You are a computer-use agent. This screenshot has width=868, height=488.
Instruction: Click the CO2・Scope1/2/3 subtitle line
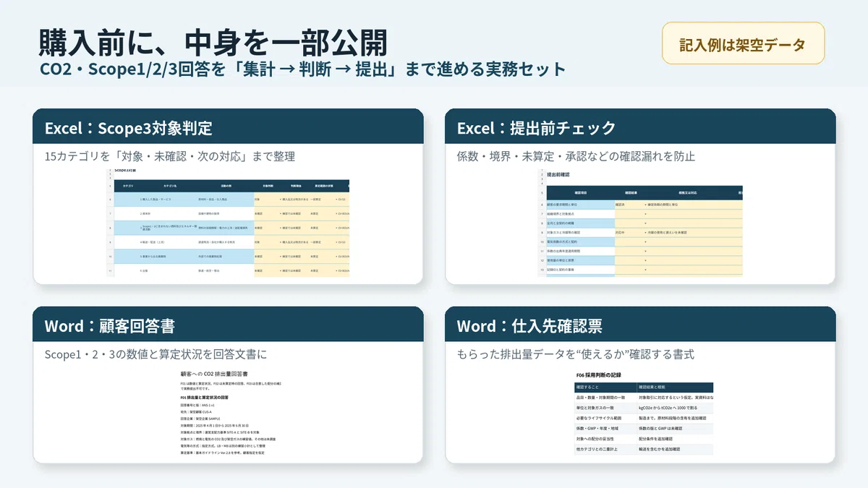(x=302, y=71)
